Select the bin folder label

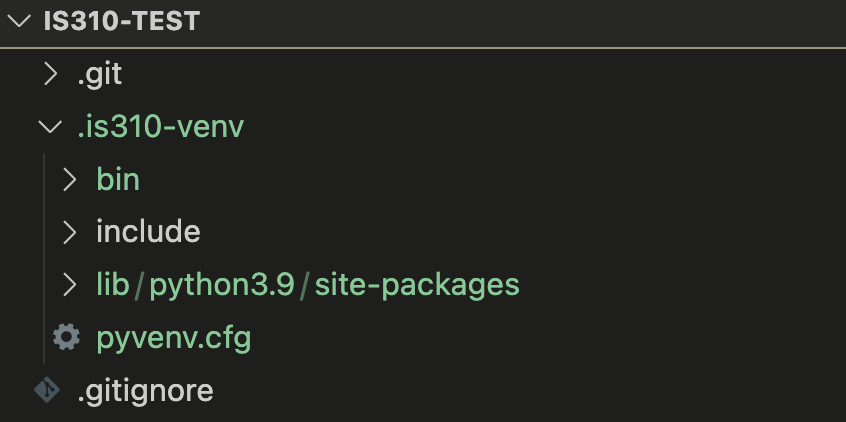[118, 180]
